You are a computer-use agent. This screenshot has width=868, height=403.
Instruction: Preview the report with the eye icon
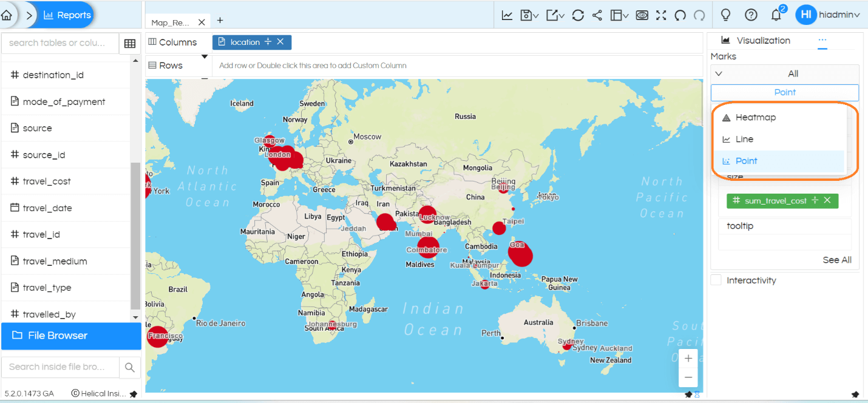[x=642, y=15]
